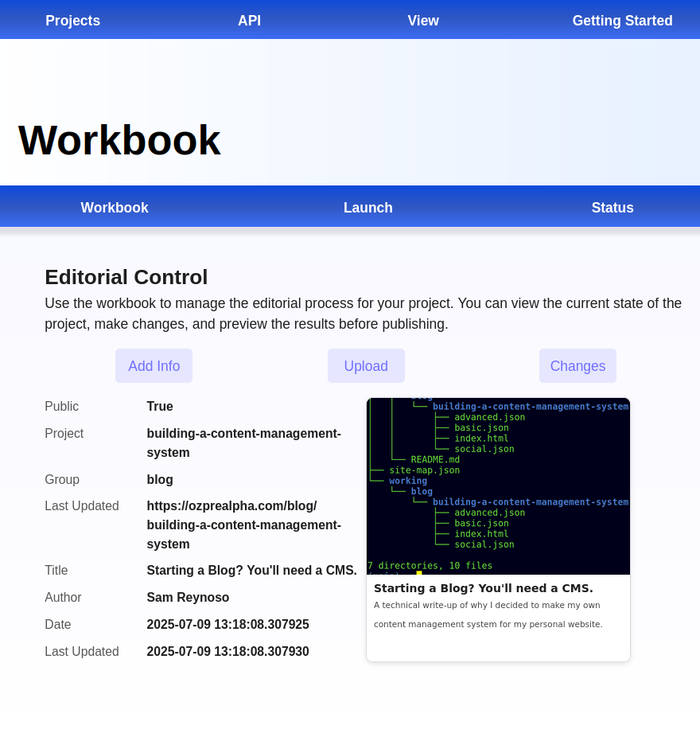Open the Projects menu item

coord(72,21)
